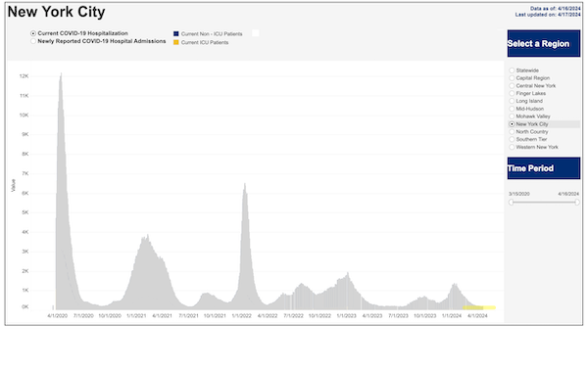
Task: Select Current COVID-19 Hospitalization radio button
Action: click(33, 33)
